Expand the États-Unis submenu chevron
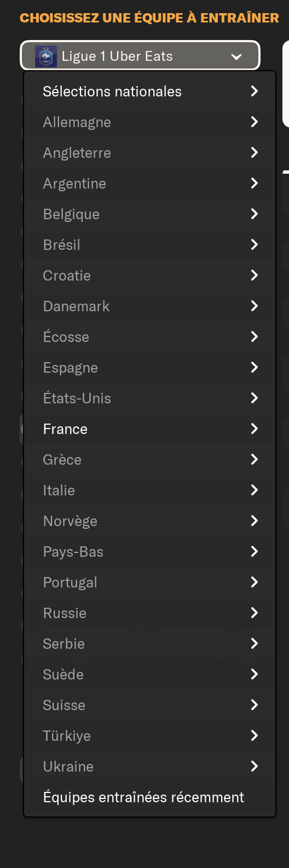Screen dimensions: 289x868 (254, 398)
